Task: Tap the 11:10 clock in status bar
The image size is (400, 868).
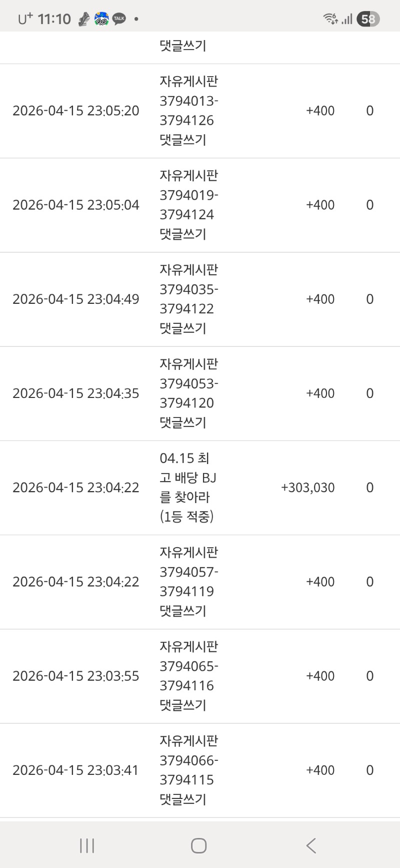Action: [54, 19]
